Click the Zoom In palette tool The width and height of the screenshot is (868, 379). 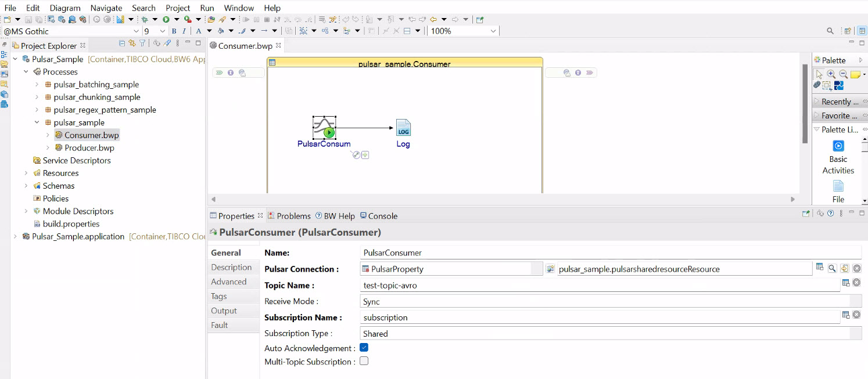(831, 74)
